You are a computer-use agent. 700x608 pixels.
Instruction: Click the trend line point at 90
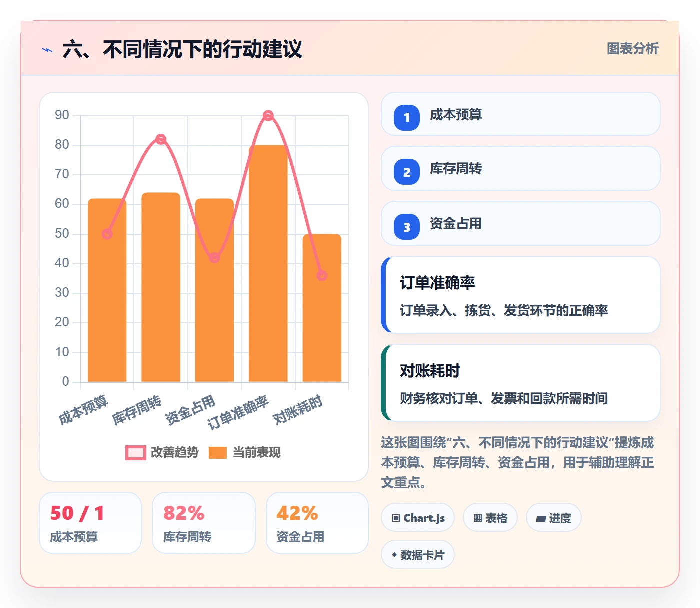[x=268, y=116]
